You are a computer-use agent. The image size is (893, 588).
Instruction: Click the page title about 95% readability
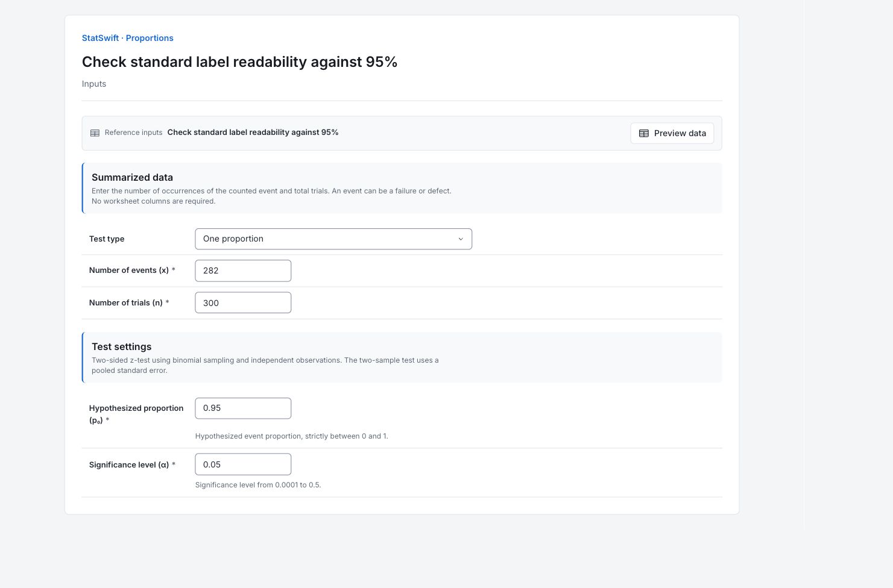coord(239,62)
